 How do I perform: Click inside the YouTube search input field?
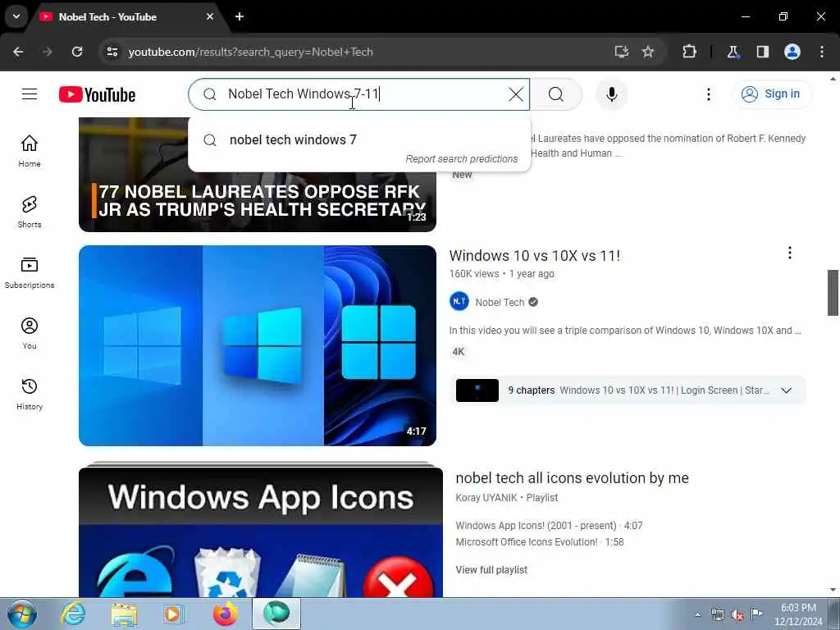coord(359,94)
